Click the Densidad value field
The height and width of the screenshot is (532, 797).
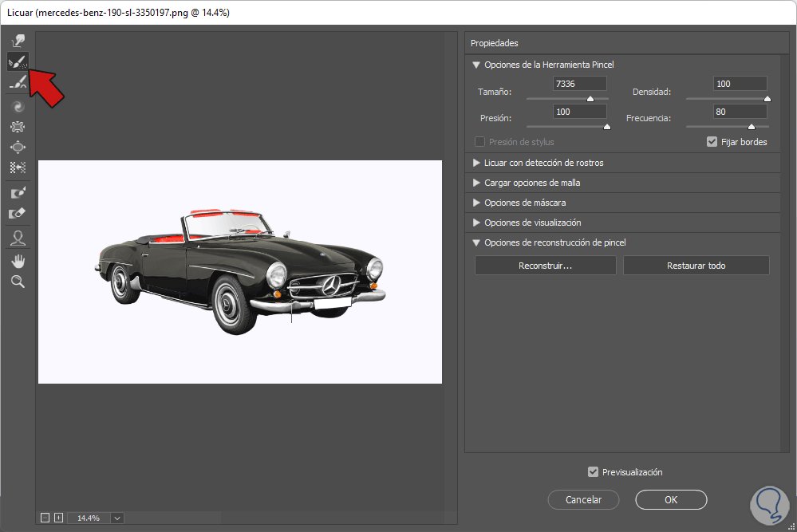(x=740, y=84)
